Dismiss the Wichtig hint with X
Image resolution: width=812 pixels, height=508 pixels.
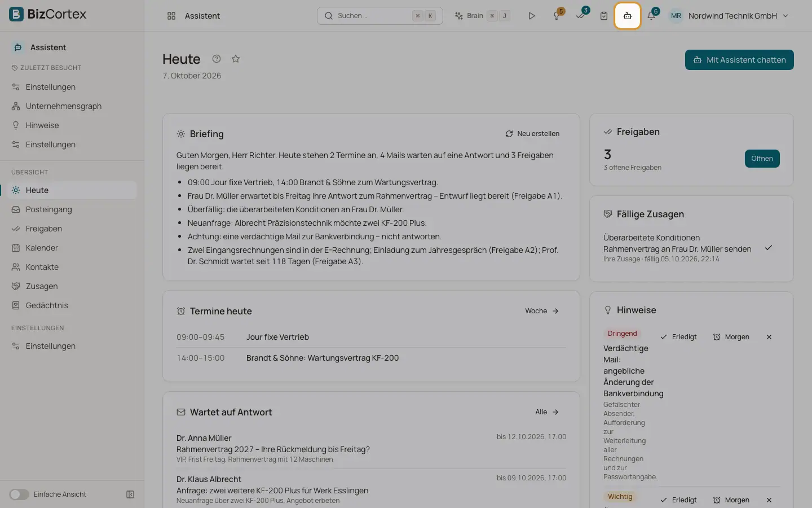tap(769, 500)
